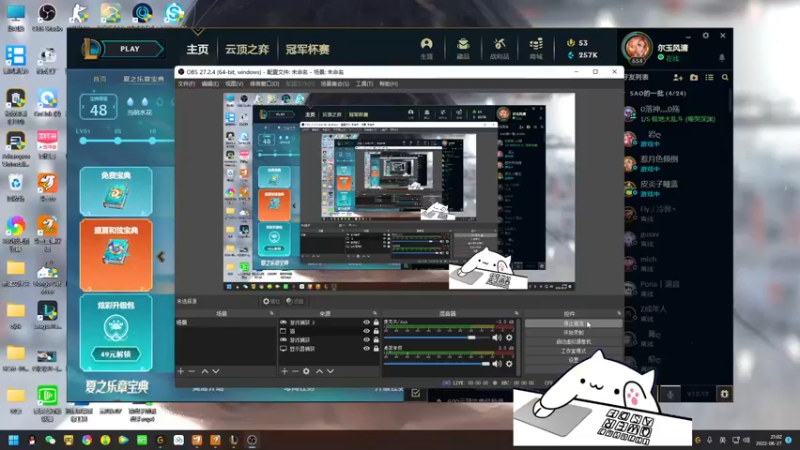The width and height of the screenshot is (800, 450).
Task: Click new folder icon in friends list
Action: [694, 78]
